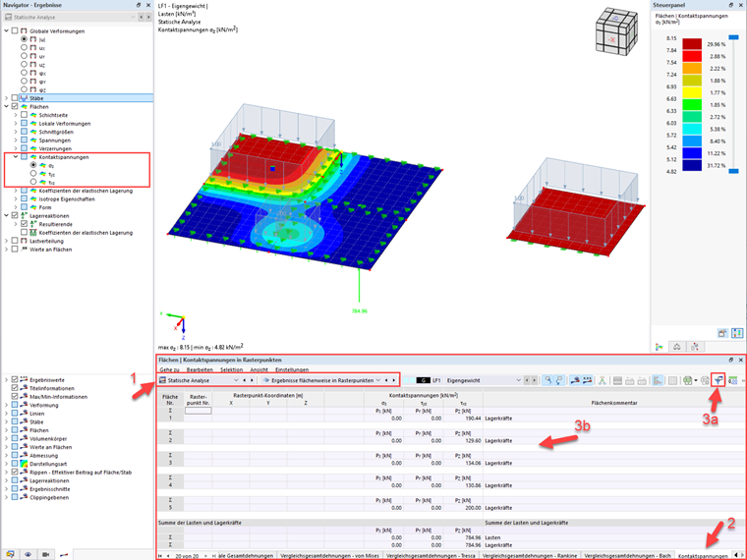This screenshot has height=560, width=747.
Task: Expand the Verformung display node
Action: (6, 405)
